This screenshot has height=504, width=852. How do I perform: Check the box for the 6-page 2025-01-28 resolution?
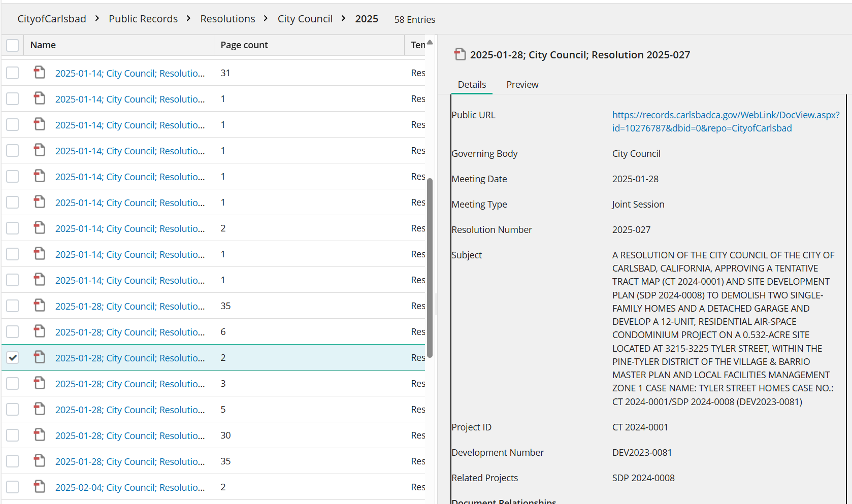13,332
